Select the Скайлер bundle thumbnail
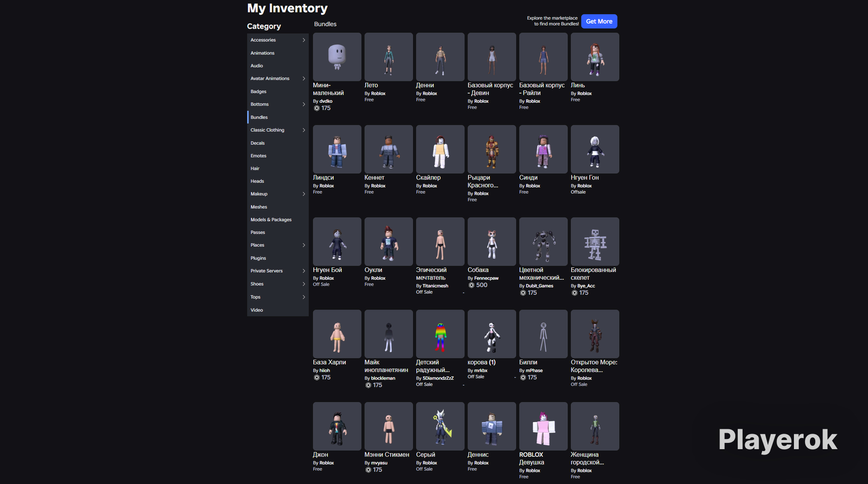This screenshot has height=484, width=868. click(440, 149)
